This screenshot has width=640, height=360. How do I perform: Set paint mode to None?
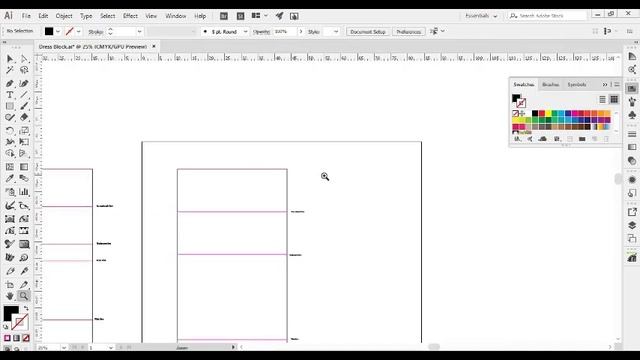pyautogui.click(x=26, y=338)
